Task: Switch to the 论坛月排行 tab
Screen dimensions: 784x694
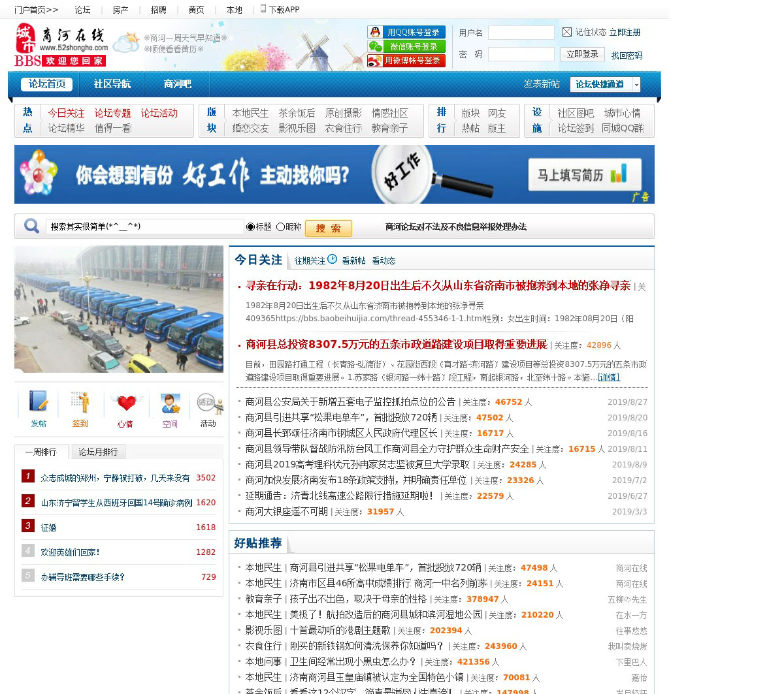Action: point(98,452)
